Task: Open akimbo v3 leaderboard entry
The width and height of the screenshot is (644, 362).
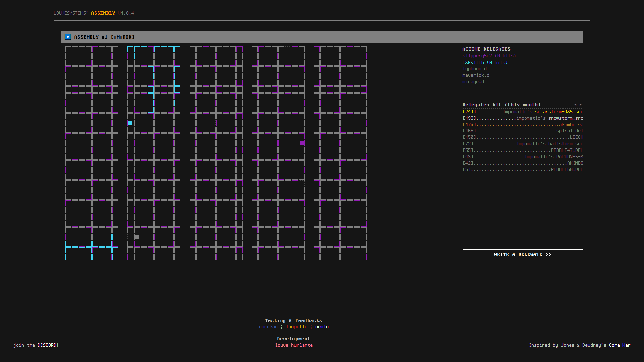Action: pos(571,124)
